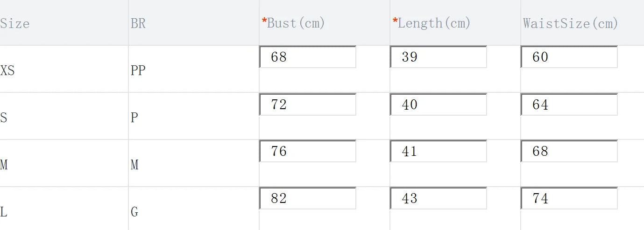The height and width of the screenshot is (230, 644).
Task: Focus the M bust box containing 76
Action: tap(308, 151)
